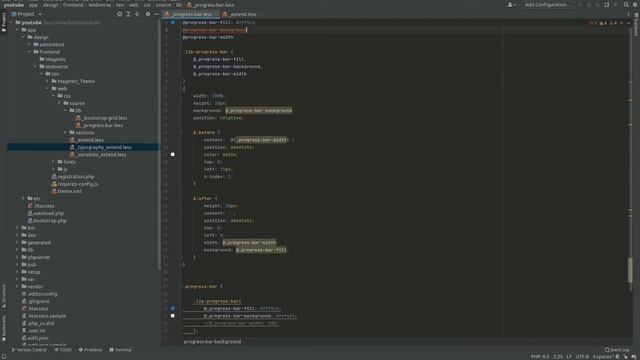The image size is (640, 360).
Task: Hide the Project tool window
Action: coord(156,14)
